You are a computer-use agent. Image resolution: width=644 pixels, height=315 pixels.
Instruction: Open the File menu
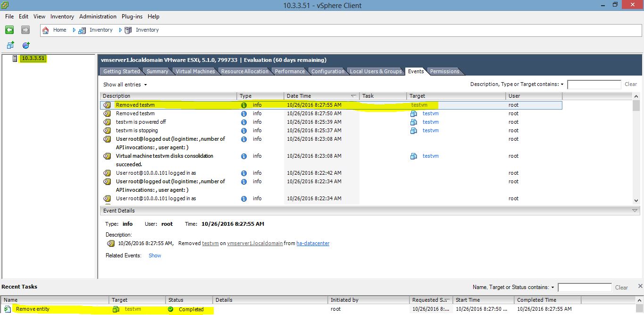pyautogui.click(x=9, y=17)
